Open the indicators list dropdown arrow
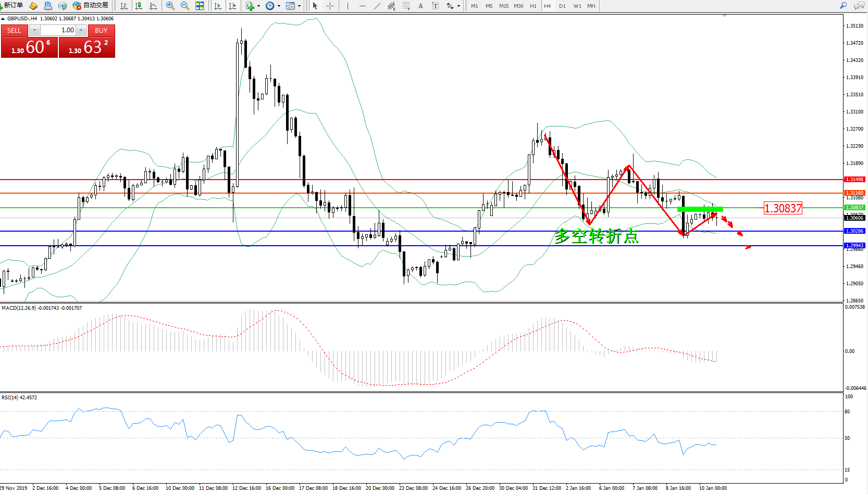 pyautogui.click(x=258, y=6)
